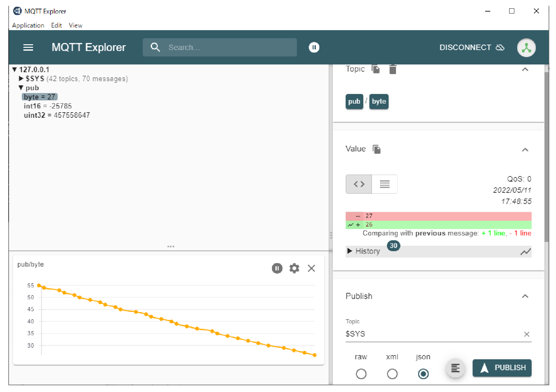Open the green connection avatar icon
The image size is (556, 392).
[526, 48]
